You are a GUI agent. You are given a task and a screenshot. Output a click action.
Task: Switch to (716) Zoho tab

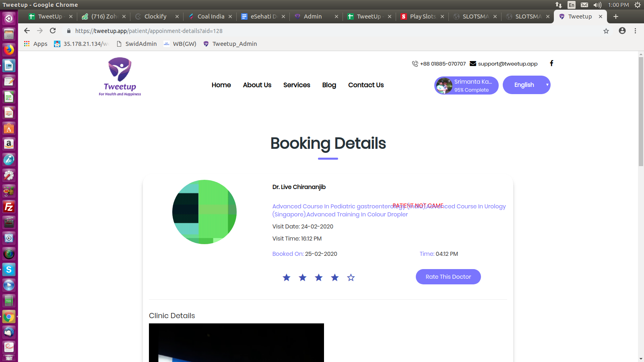(x=104, y=16)
